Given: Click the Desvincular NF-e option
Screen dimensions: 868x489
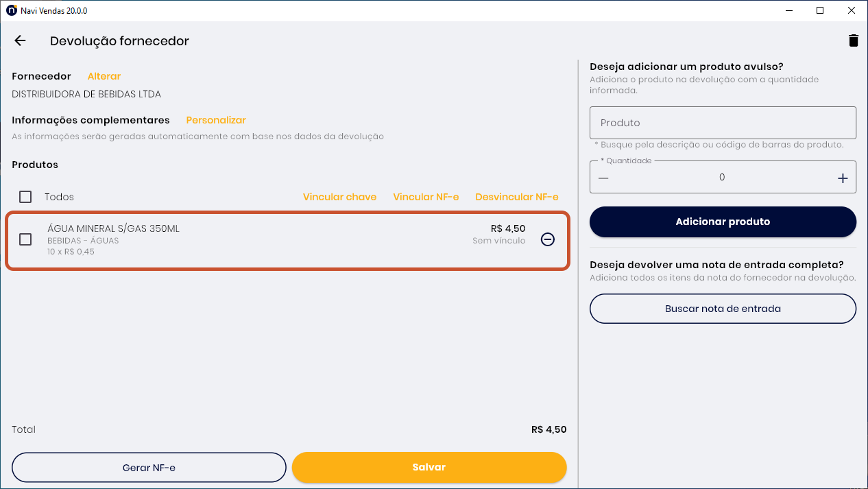Looking at the screenshot, I should (517, 197).
